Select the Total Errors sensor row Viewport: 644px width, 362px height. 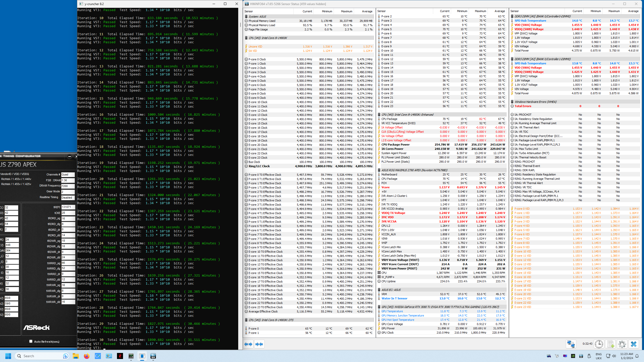coord(523,106)
